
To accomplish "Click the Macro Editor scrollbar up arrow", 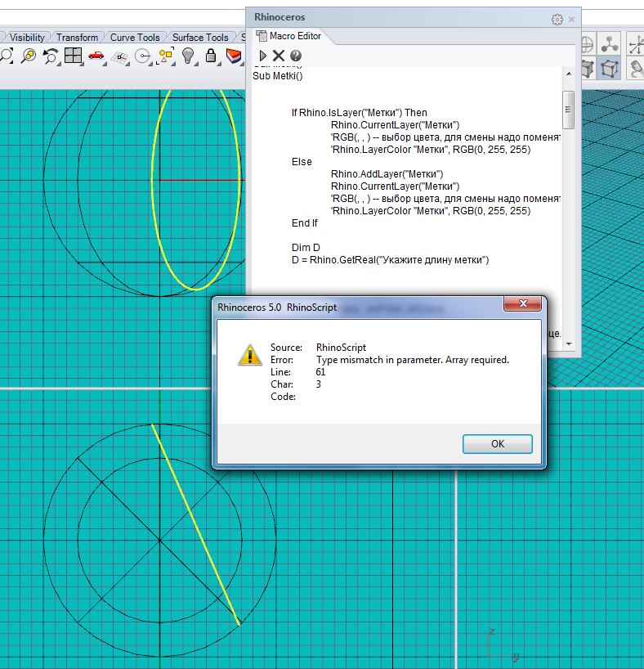I will pyautogui.click(x=569, y=74).
